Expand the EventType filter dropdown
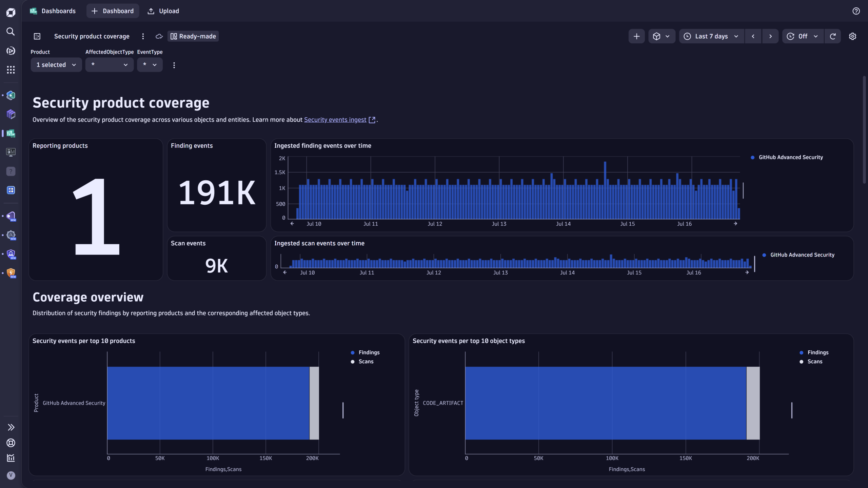This screenshot has width=868, height=488. point(150,64)
